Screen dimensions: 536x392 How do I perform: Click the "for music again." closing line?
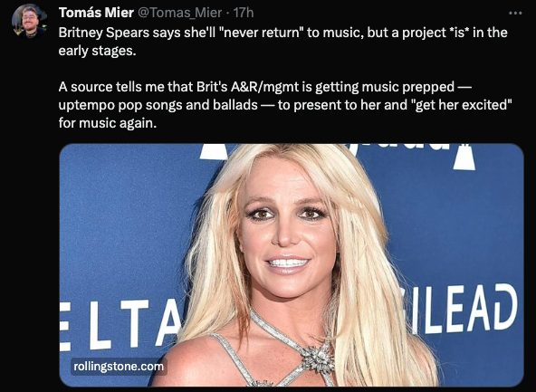108,123
